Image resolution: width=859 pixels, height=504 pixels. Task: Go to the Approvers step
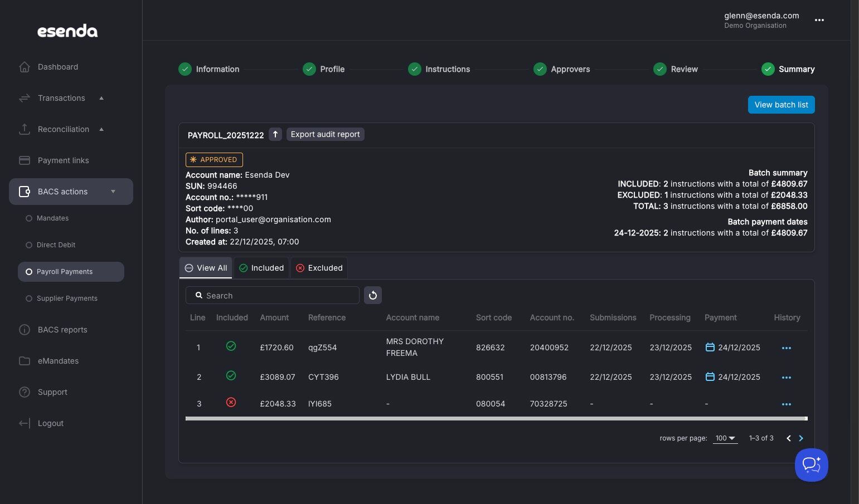562,69
